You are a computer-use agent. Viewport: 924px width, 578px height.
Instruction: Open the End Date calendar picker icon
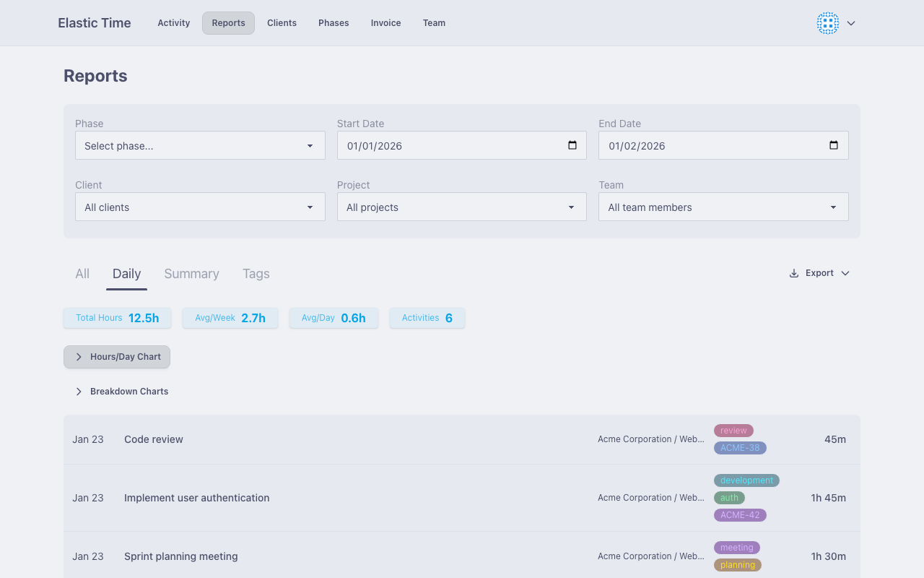(x=835, y=145)
